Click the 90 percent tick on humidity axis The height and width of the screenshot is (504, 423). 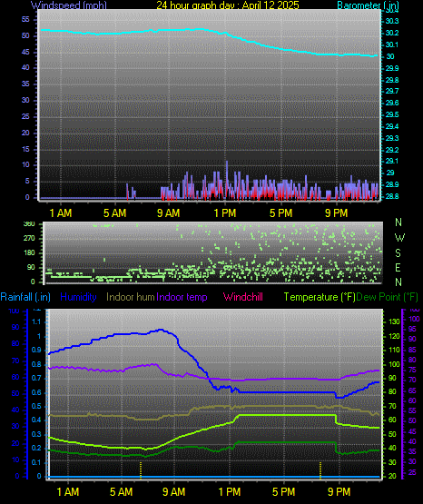15,328
